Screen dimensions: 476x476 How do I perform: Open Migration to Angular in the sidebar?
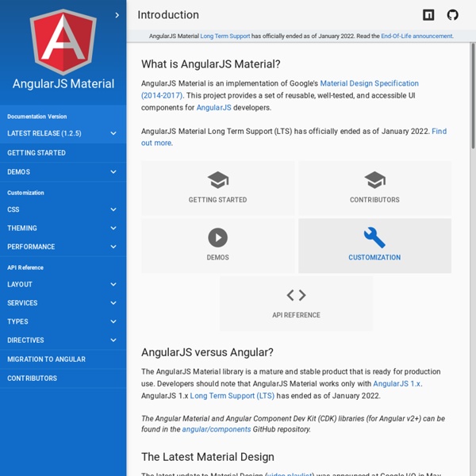click(63, 359)
